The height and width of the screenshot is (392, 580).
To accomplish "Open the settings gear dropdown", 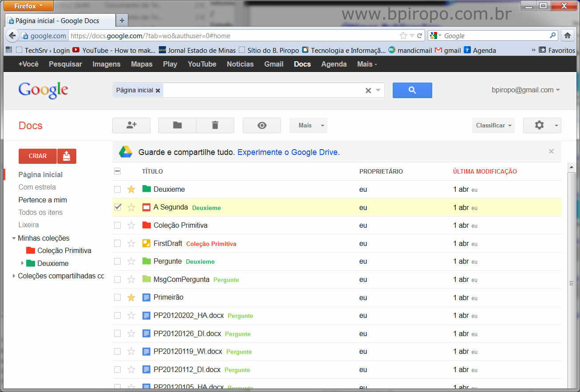I will (542, 125).
